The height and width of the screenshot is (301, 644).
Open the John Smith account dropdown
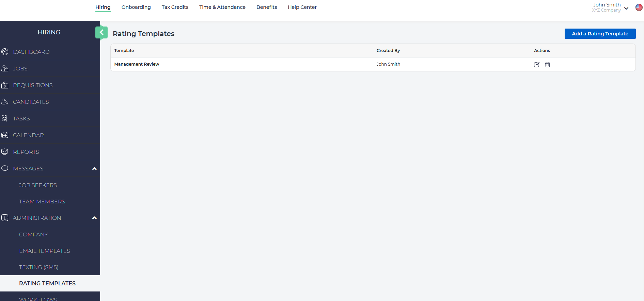pyautogui.click(x=626, y=8)
